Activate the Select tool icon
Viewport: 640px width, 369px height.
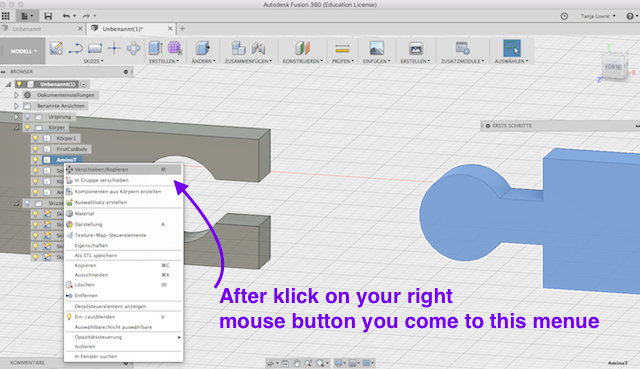tap(512, 48)
